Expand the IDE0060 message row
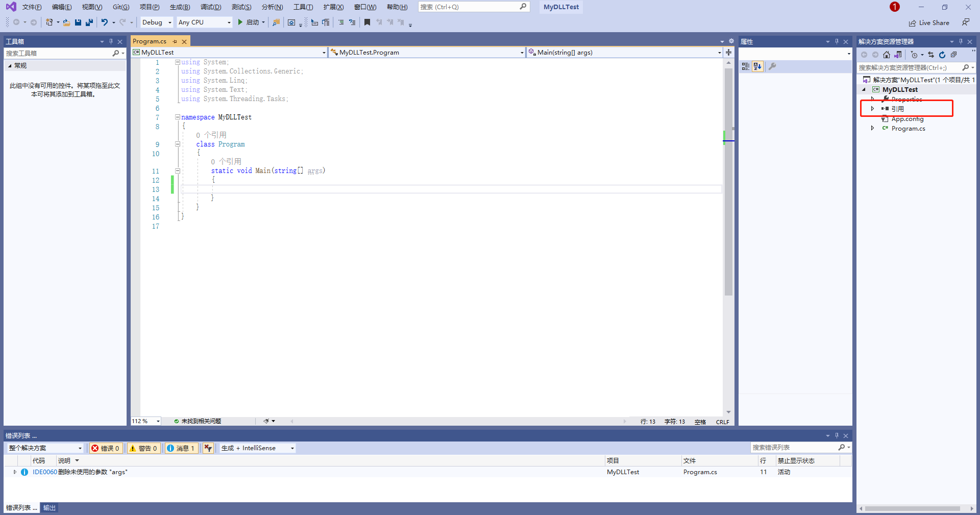Viewport: 980px width, 515px height. [15, 472]
